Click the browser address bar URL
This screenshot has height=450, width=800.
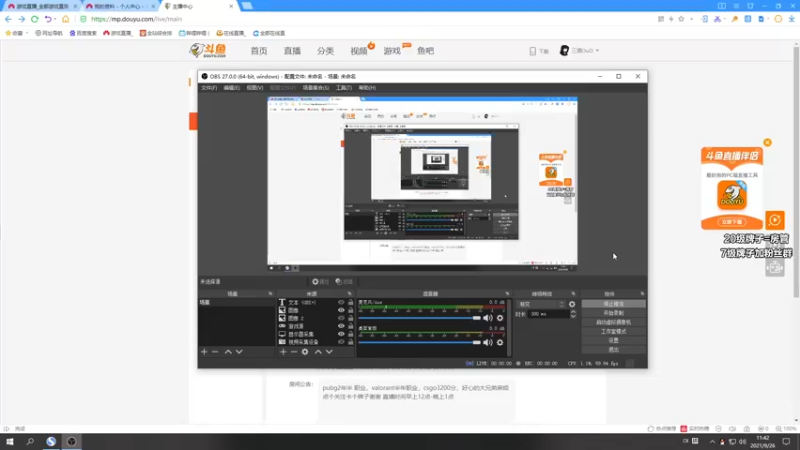136,18
